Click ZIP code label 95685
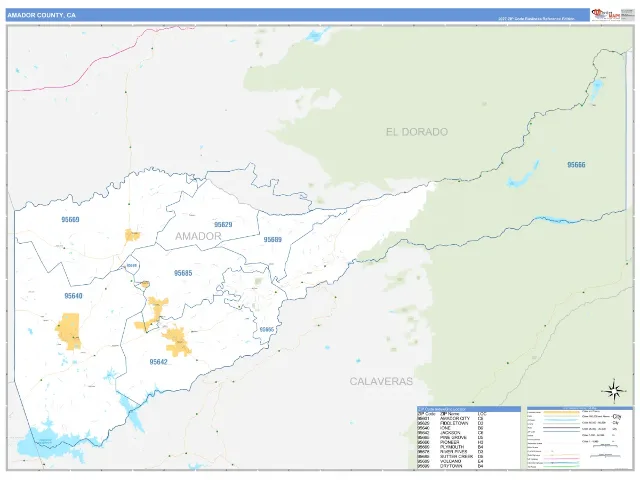 (183, 273)
